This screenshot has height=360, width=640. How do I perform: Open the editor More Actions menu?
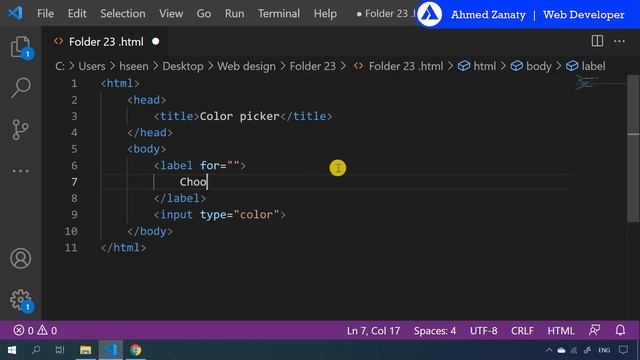(x=619, y=41)
